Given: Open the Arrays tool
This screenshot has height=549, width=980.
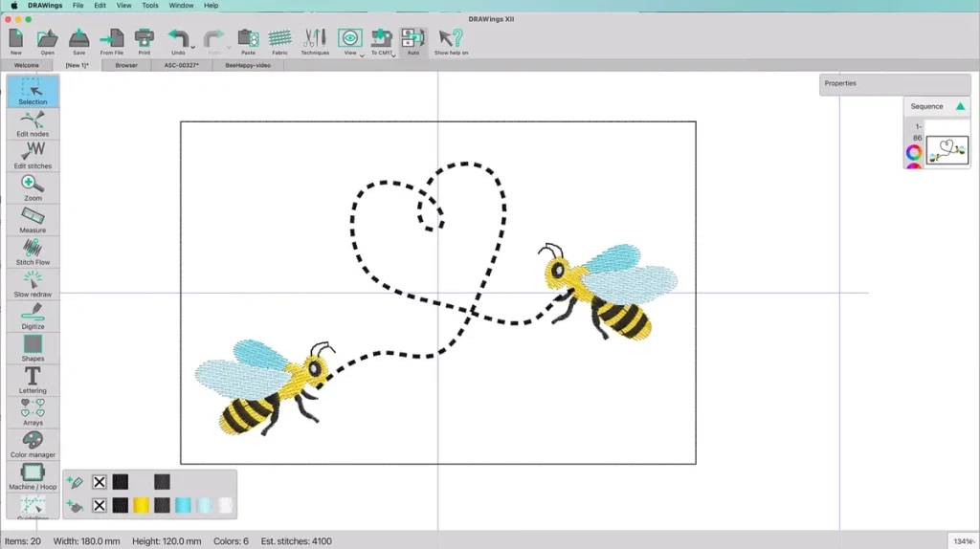Looking at the screenshot, I should [33, 411].
